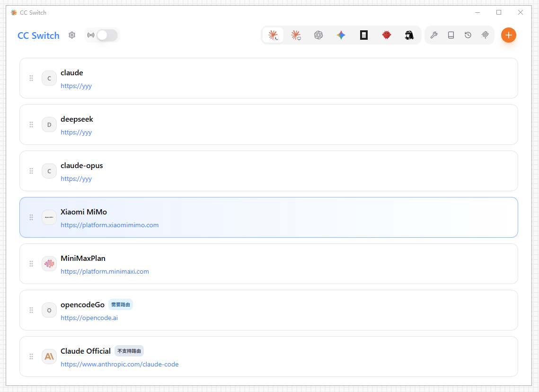Click drag handle of Xiaomi MiMo row
Screen dimensions: 539x392
click(x=31, y=217)
